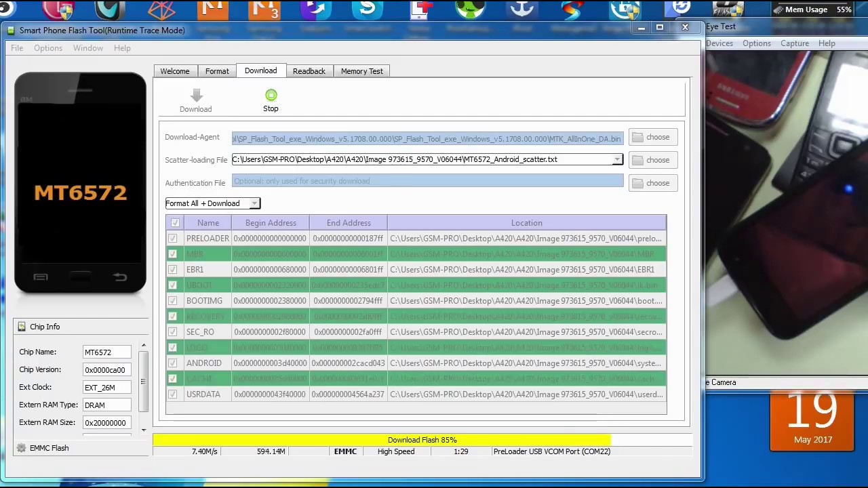Tap the back arrow on the phone image
The width and height of the screenshot is (868, 488).
pos(119,277)
